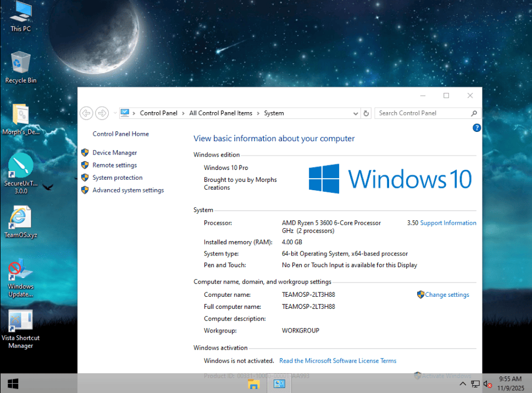Open Support Information link
Screen dimensions: 532x393
click(448, 223)
